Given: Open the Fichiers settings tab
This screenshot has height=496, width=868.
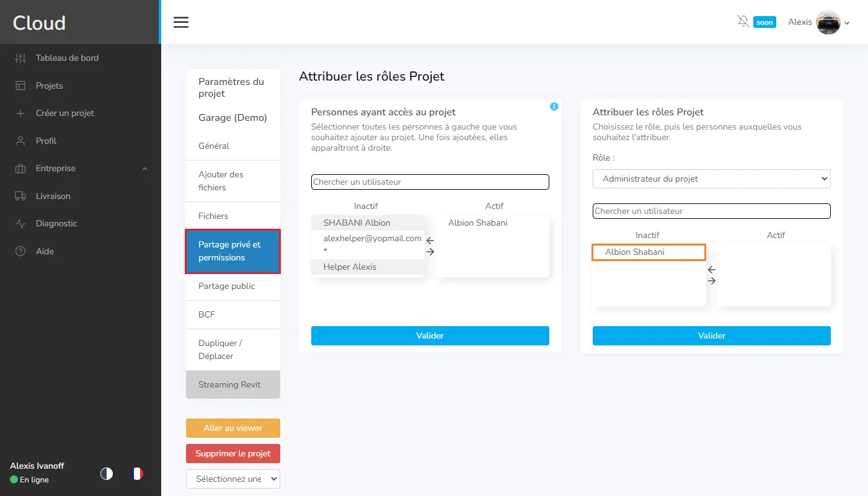Looking at the screenshot, I should click(233, 216).
